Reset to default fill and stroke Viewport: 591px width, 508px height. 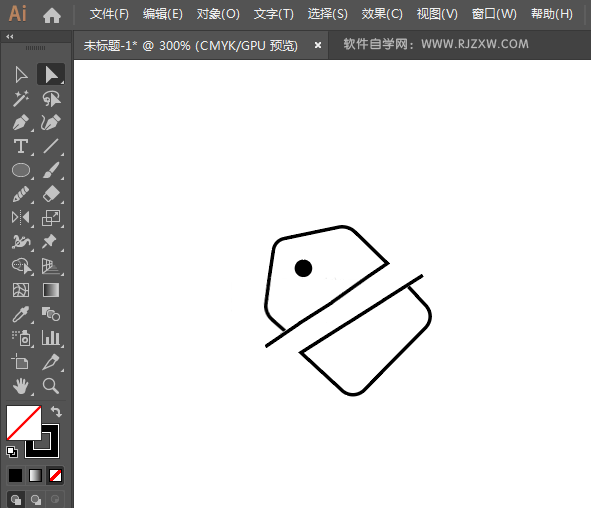(x=12, y=451)
